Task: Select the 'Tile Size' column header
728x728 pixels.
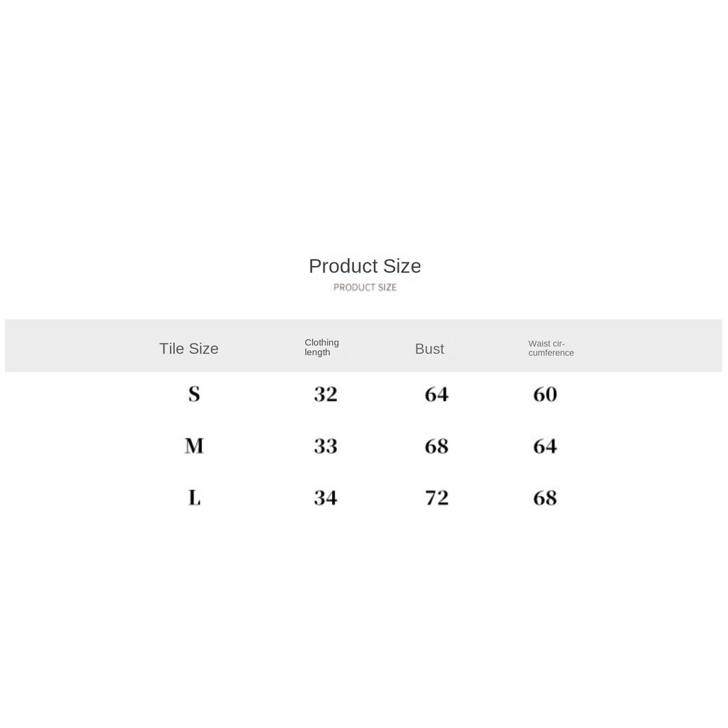Action: point(188,348)
